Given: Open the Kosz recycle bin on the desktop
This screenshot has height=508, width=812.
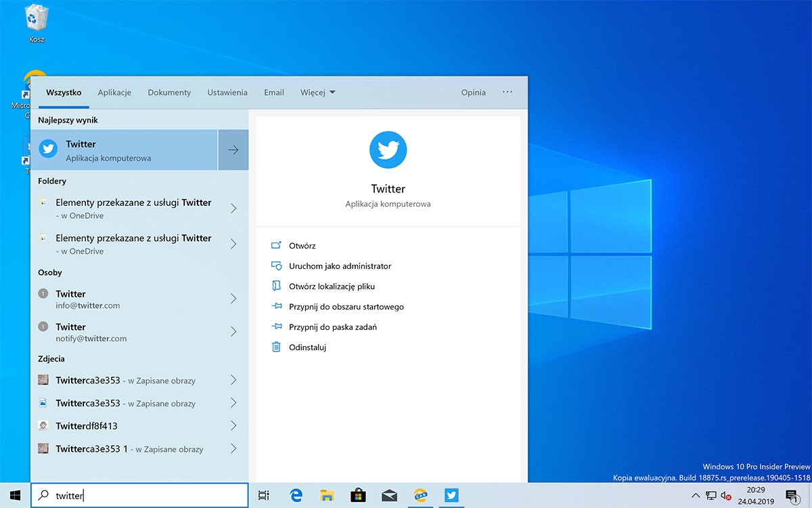Looking at the screenshot, I should [x=37, y=24].
